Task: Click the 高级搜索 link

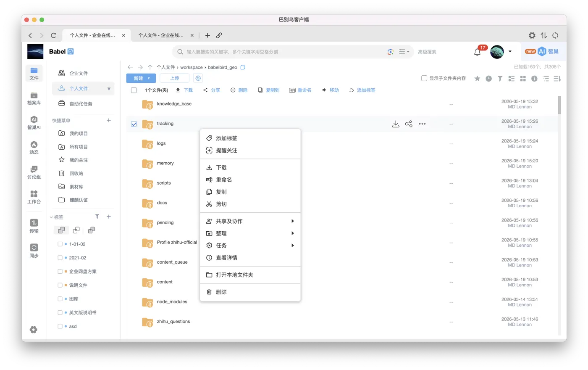Action: (427, 52)
